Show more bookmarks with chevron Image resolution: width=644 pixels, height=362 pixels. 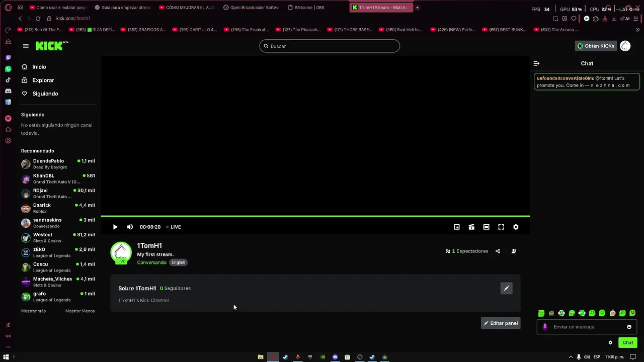click(637, 30)
